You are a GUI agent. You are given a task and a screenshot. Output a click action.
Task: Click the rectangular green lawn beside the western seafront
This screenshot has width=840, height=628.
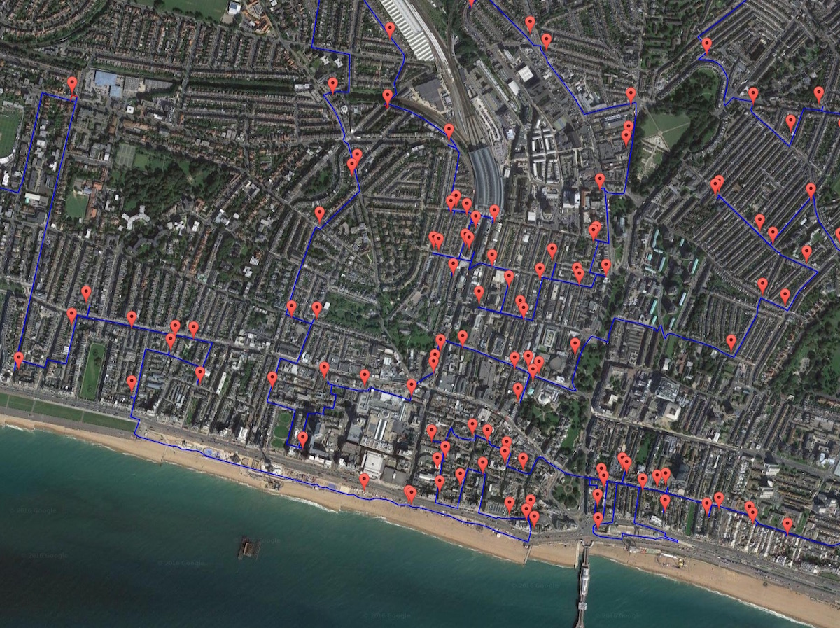pos(92,370)
